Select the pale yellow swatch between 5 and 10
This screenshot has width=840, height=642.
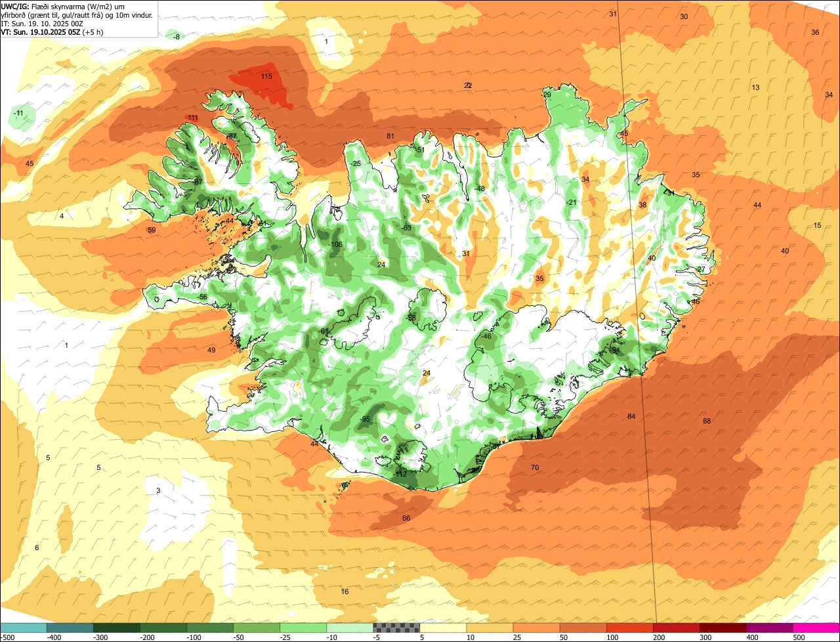pyautogui.click(x=443, y=628)
